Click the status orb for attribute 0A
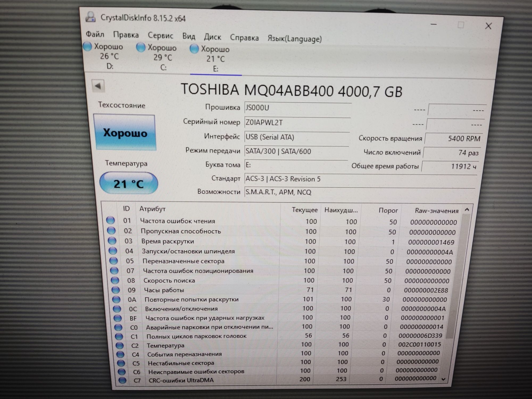 click(x=116, y=299)
